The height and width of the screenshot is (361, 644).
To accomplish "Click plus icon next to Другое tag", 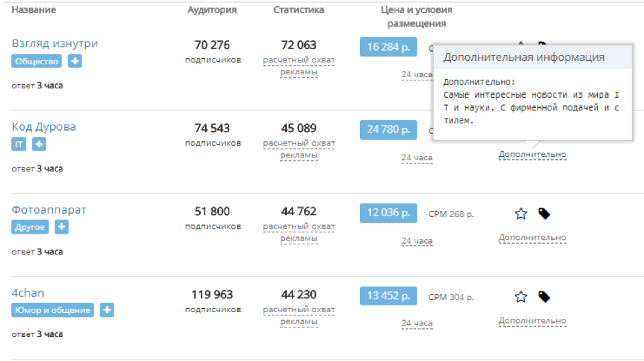I will pos(62,226).
